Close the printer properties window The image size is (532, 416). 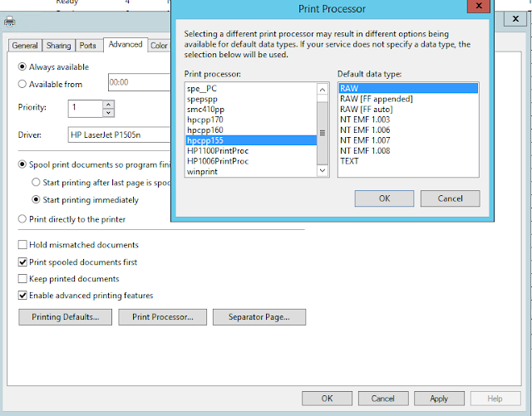pos(515,18)
